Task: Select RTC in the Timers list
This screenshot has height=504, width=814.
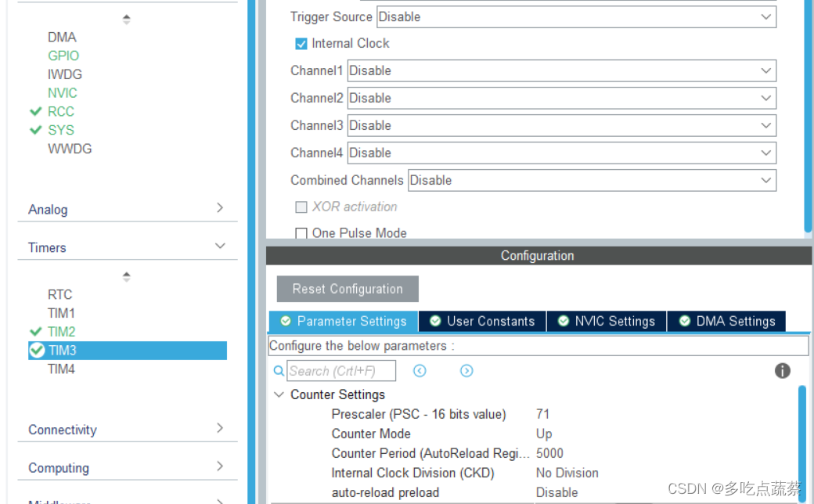Action: 59,294
